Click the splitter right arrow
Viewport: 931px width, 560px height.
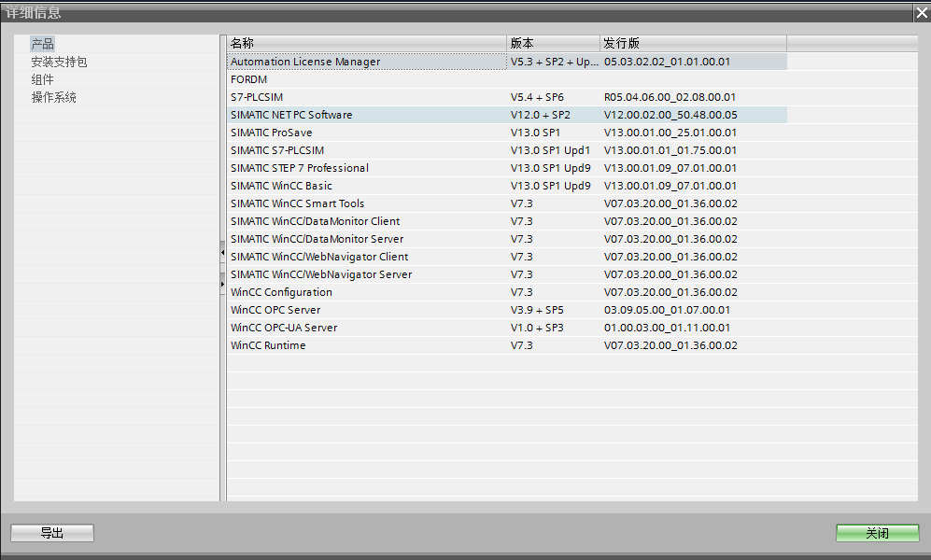point(222,284)
